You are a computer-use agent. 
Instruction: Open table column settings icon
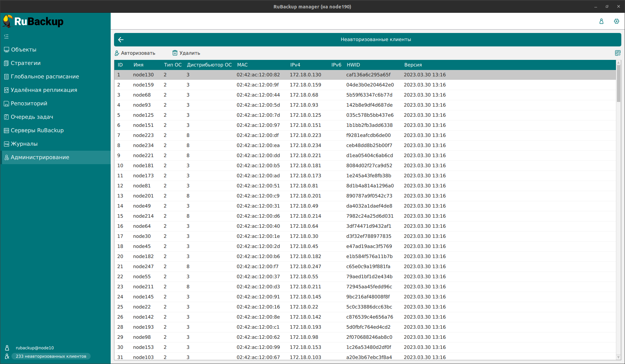pos(618,53)
